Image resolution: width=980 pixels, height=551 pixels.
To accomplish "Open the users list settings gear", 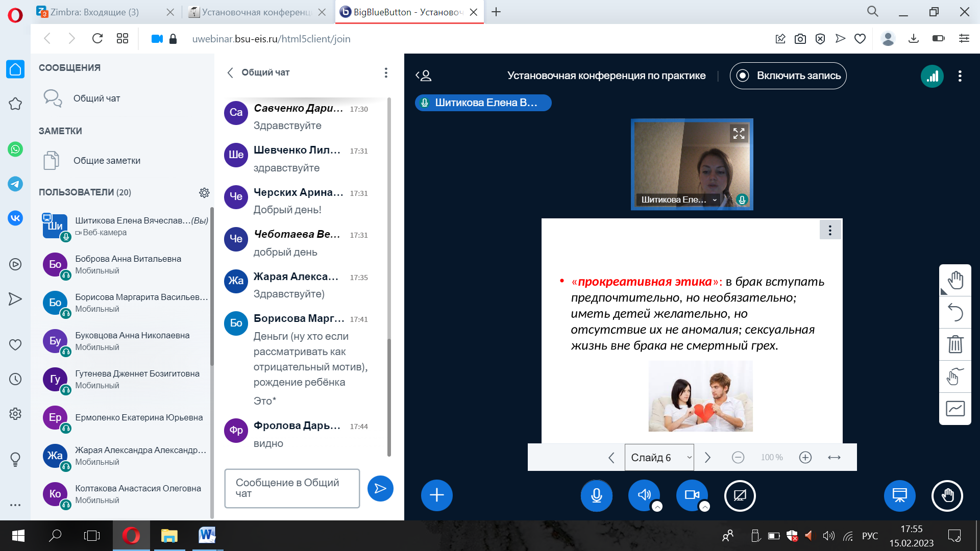I will [204, 192].
